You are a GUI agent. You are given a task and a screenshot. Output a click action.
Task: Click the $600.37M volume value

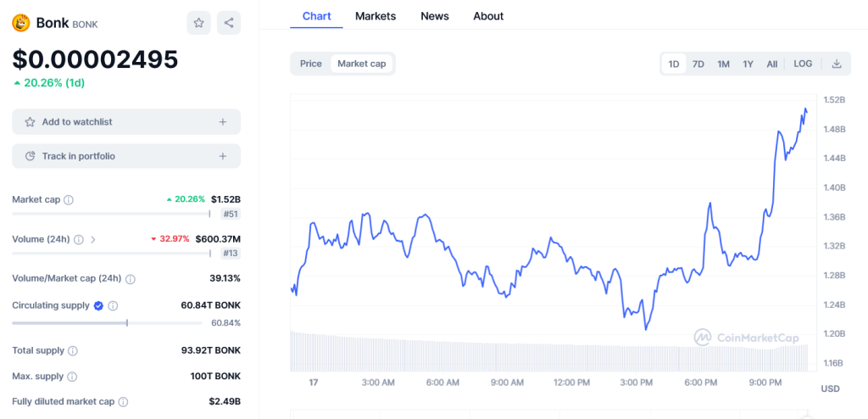[218, 239]
